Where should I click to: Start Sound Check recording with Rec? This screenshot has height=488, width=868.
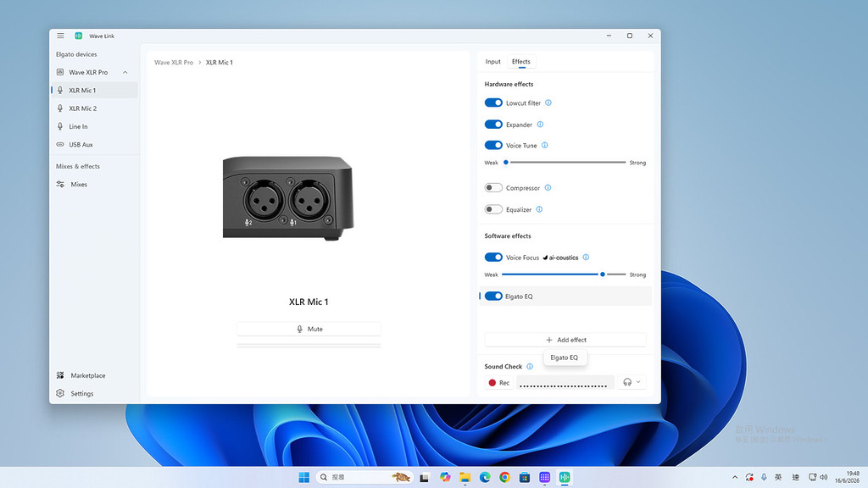click(498, 382)
